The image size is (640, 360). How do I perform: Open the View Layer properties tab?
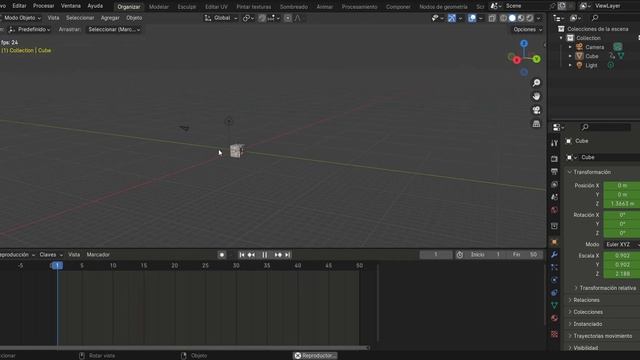point(554,184)
